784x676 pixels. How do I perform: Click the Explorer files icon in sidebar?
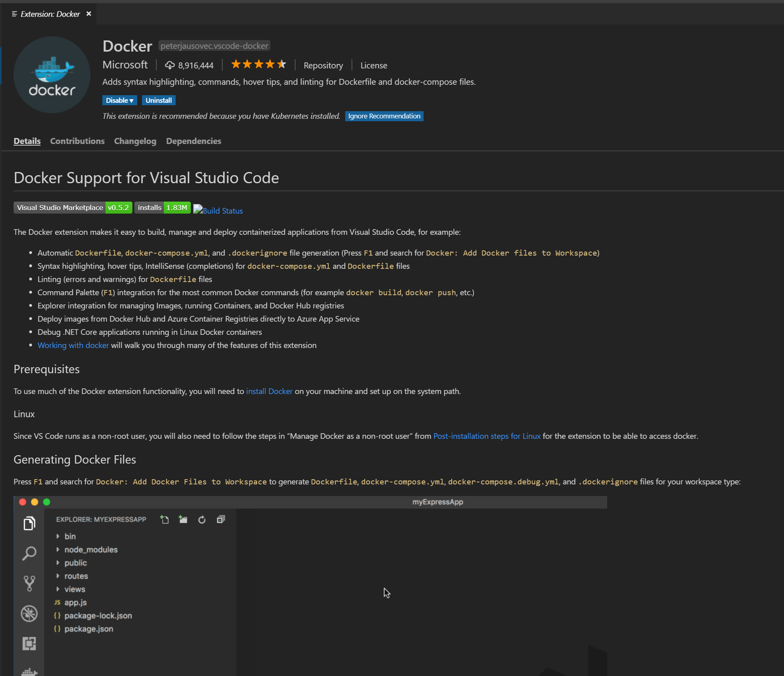coord(29,523)
